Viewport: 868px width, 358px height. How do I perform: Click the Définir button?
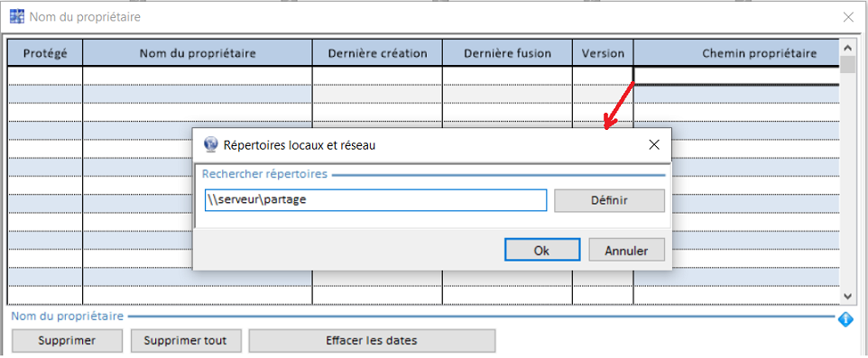point(609,200)
